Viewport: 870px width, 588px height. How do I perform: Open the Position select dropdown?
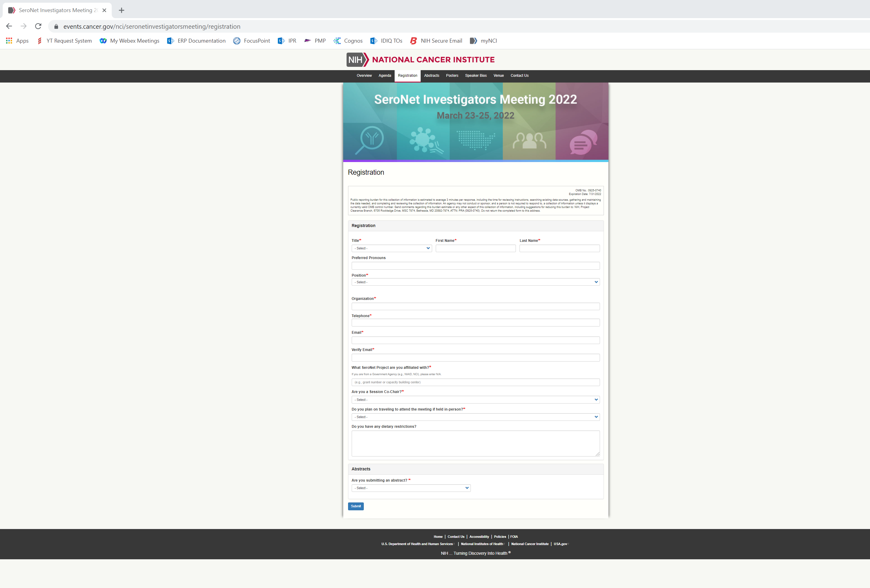coord(475,282)
